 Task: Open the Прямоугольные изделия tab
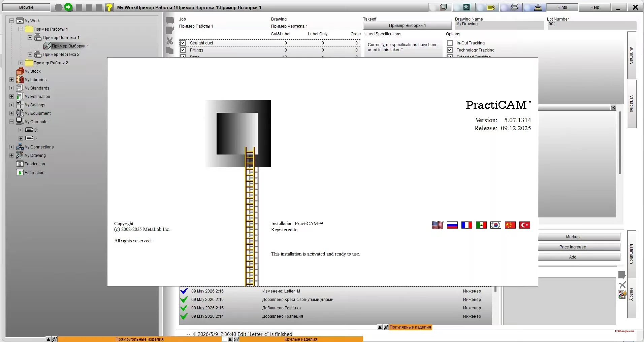click(x=139, y=339)
